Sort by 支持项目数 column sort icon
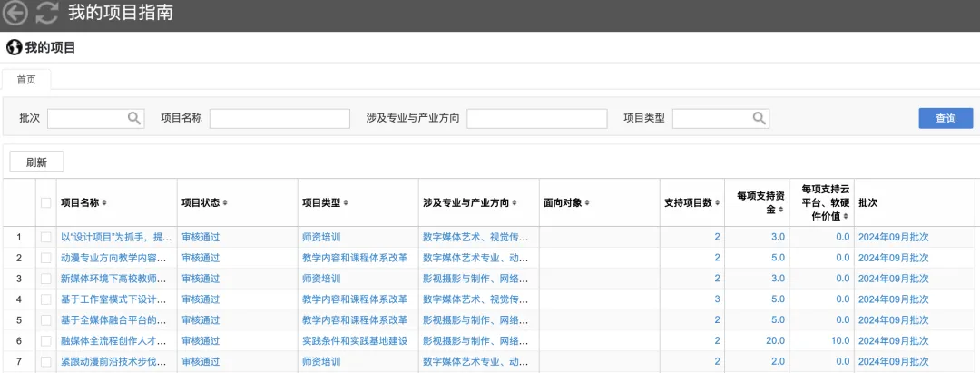This screenshot has width=980, height=373. coord(715,202)
